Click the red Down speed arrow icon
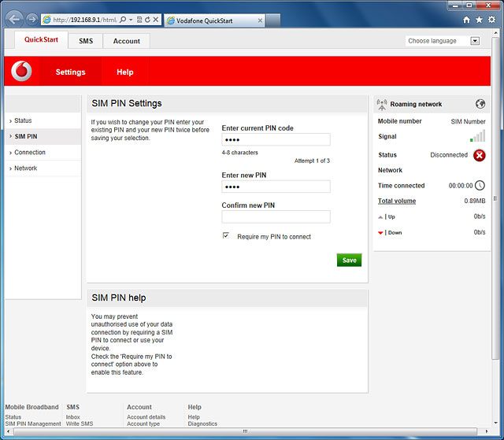The height and width of the screenshot is (440, 504). (x=380, y=233)
